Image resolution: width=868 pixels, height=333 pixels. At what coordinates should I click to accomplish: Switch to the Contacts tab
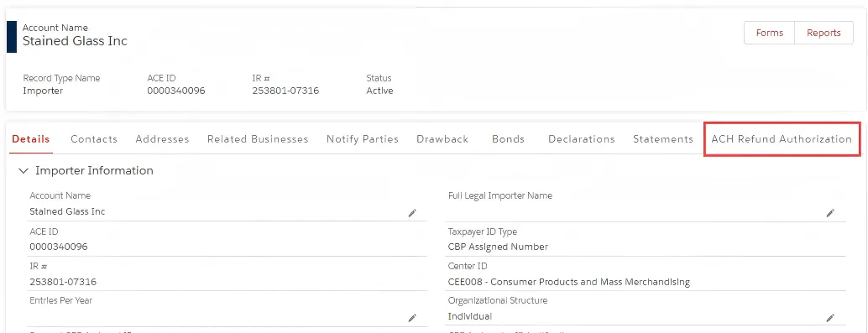coord(94,139)
